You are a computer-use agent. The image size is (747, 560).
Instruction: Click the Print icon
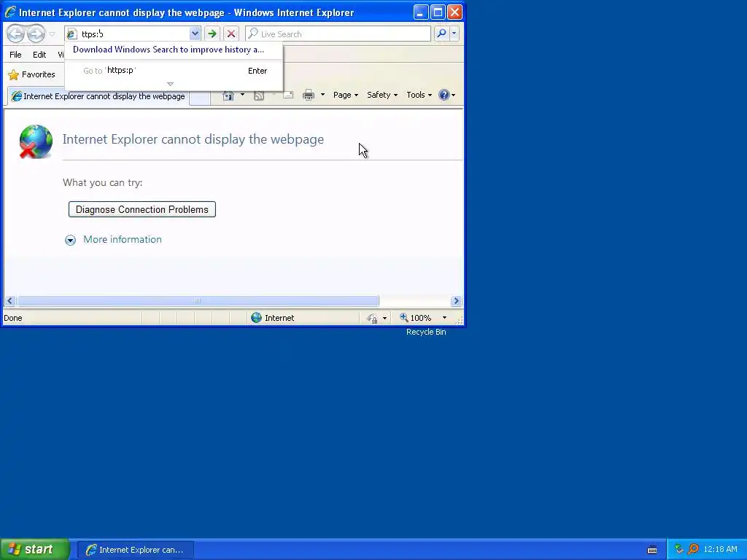(x=309, y=96)
